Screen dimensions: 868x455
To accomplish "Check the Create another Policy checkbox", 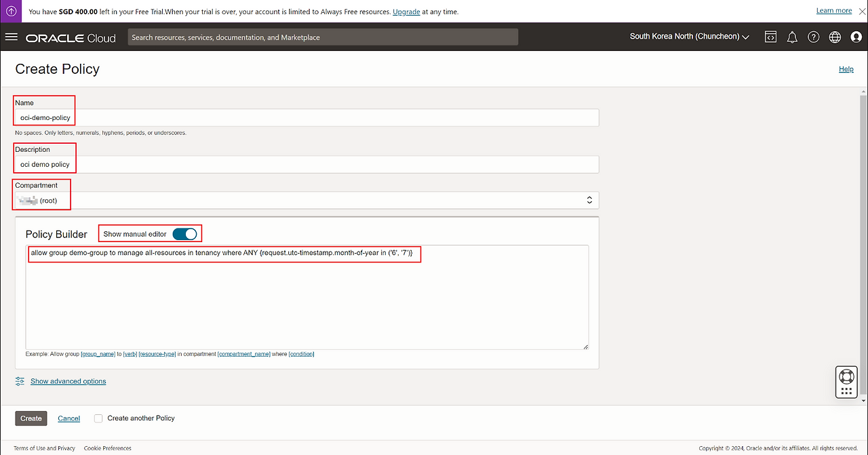I will (98, 418).
